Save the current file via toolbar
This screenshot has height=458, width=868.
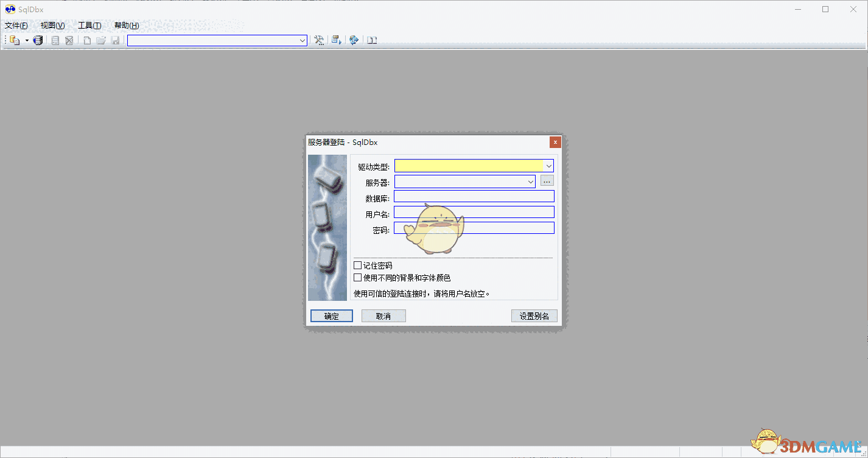tap(116, 40)
